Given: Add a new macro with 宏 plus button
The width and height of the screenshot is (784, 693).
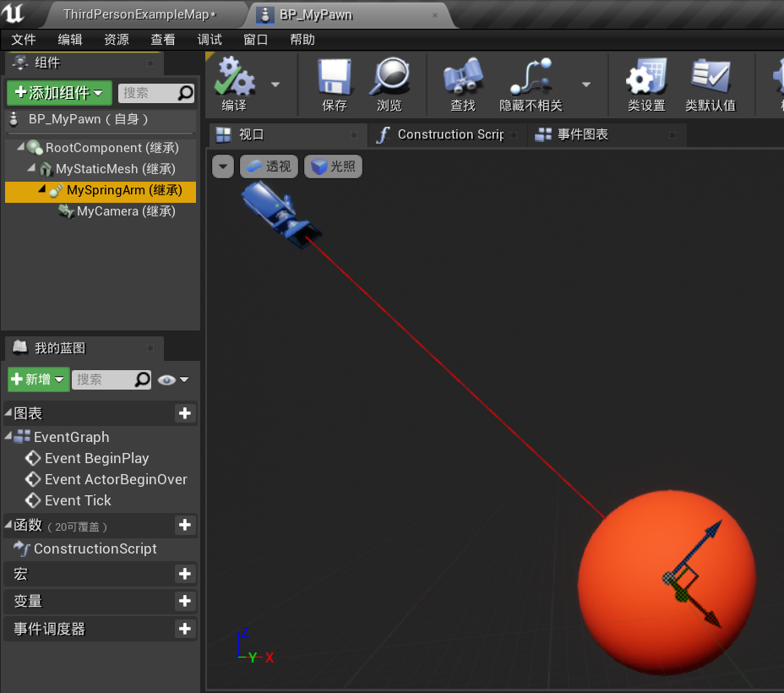Looking at the screenshot, I should tap(185, 574).
